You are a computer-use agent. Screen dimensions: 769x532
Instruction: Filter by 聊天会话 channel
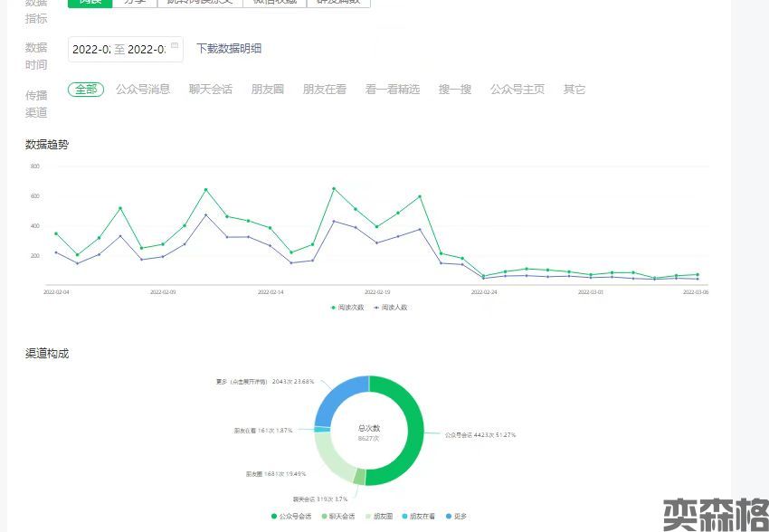tap(211, 89)
